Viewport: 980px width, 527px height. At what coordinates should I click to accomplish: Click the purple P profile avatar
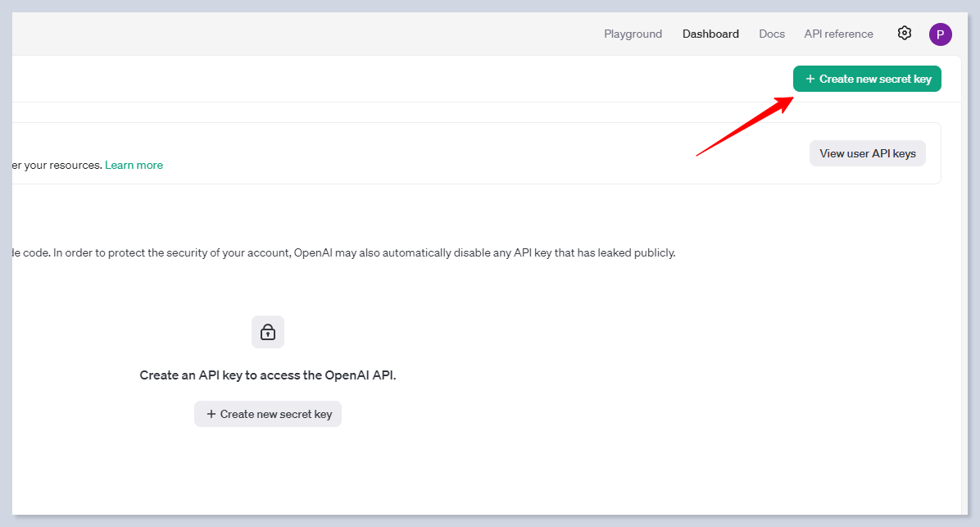[x=940, y=34]
